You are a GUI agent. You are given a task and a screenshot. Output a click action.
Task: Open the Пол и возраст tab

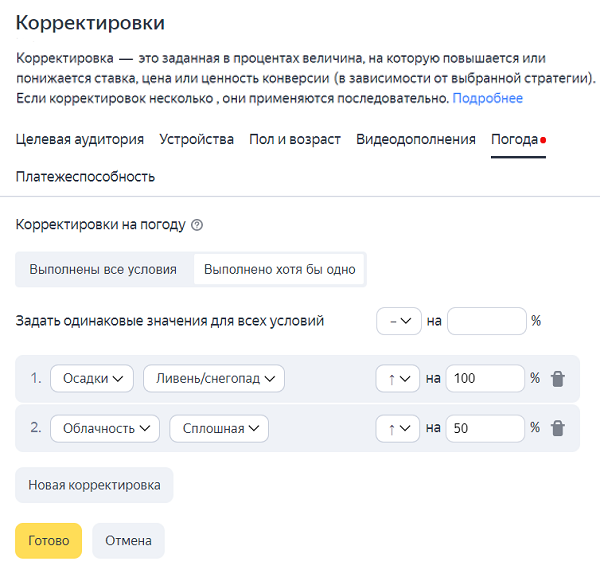pyautogui.click(x=295, y=139)
